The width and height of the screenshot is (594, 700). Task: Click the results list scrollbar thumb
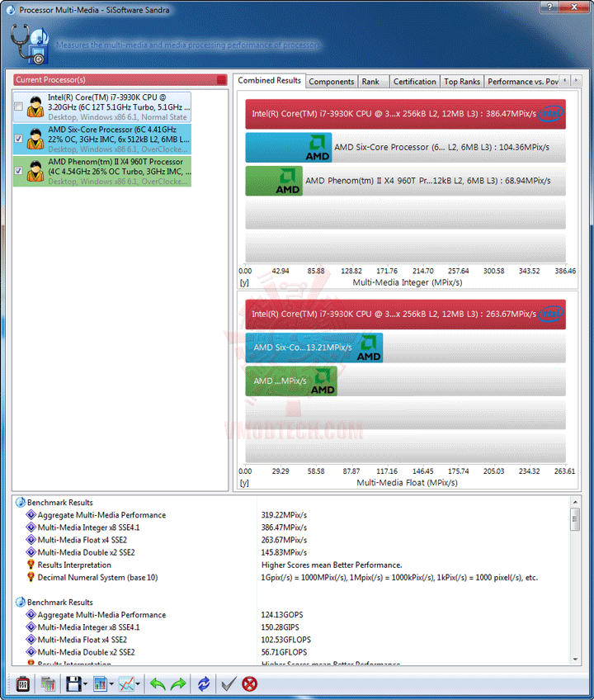pyautogui.click(x=575, y=519)
